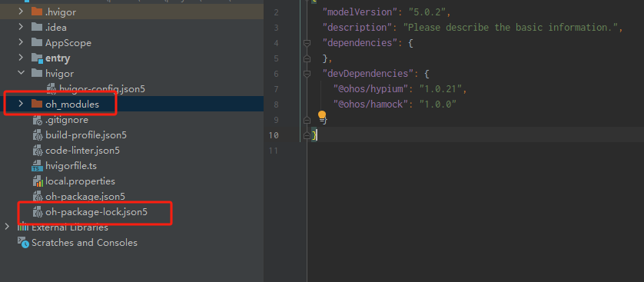Click the .idea folder icon
The height and width of the screenshot is (282, 644).
37,28
